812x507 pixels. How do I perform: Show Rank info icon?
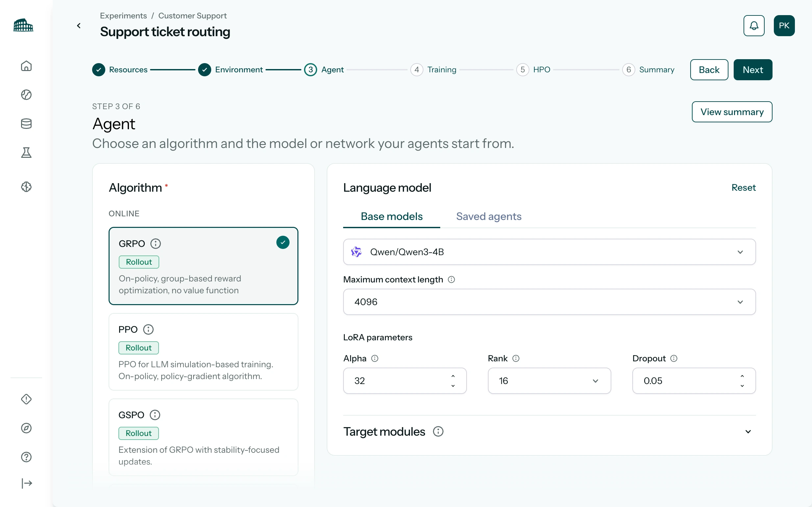tap(516, 358)
